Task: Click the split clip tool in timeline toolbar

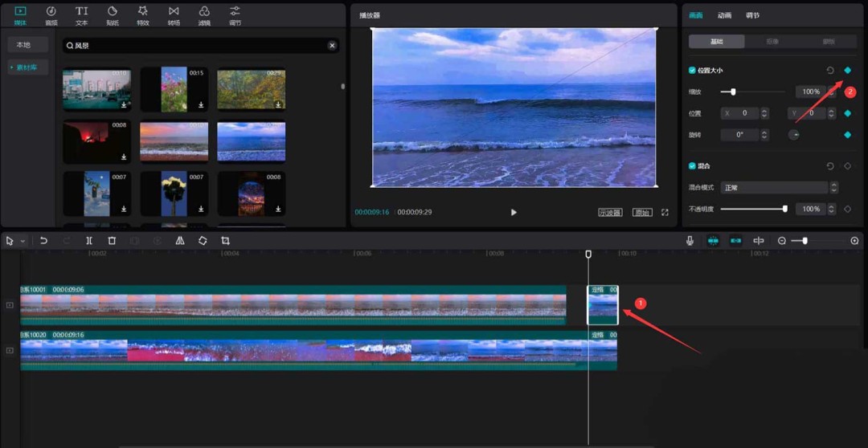Action: [89, 241]
